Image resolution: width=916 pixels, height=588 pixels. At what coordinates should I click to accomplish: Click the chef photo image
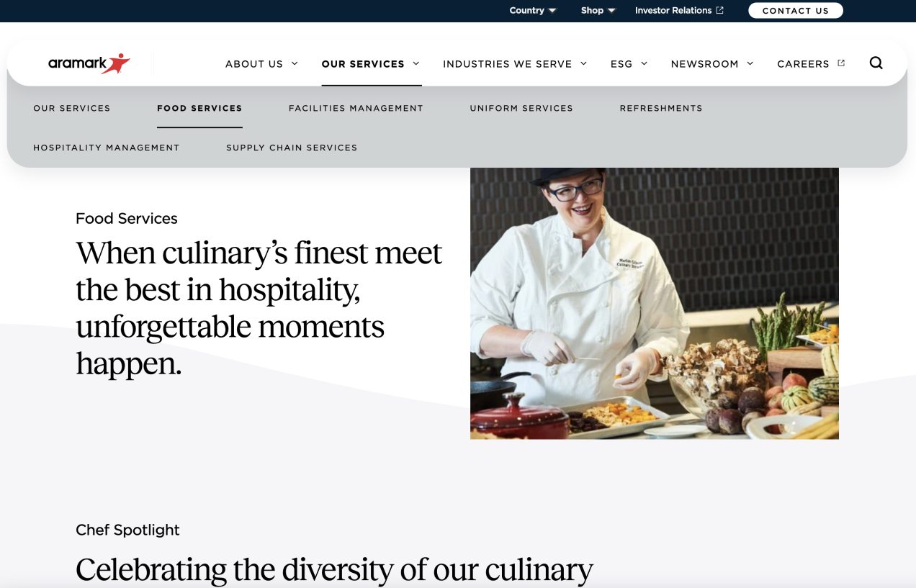pyautogui.click(x=655, y=303)
